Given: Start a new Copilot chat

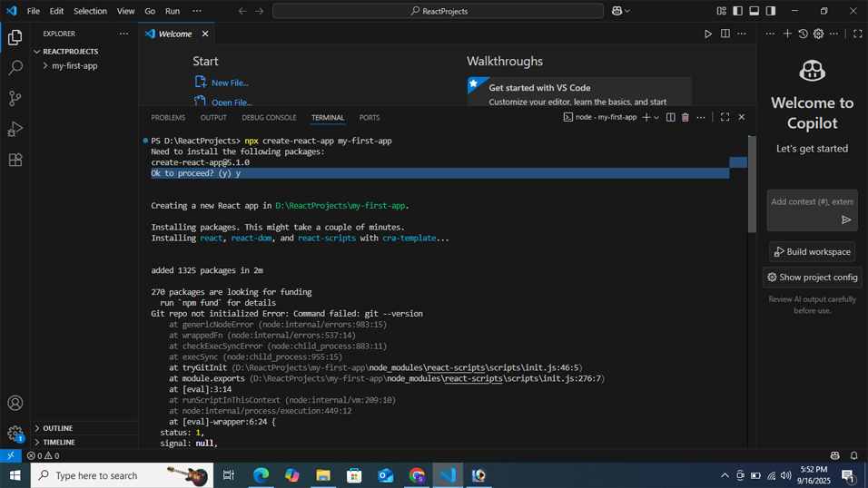Looking at the screenshot, I should point(787,34).
